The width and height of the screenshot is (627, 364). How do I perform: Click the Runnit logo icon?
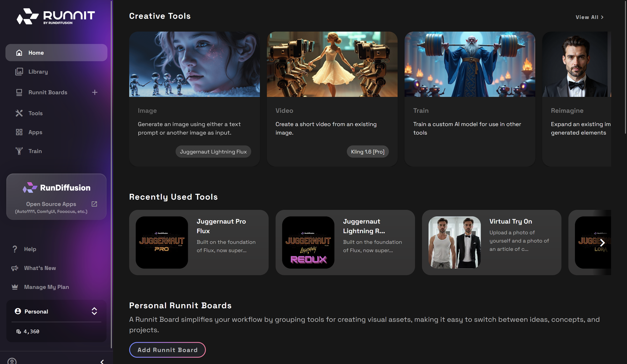click(28, 16)
